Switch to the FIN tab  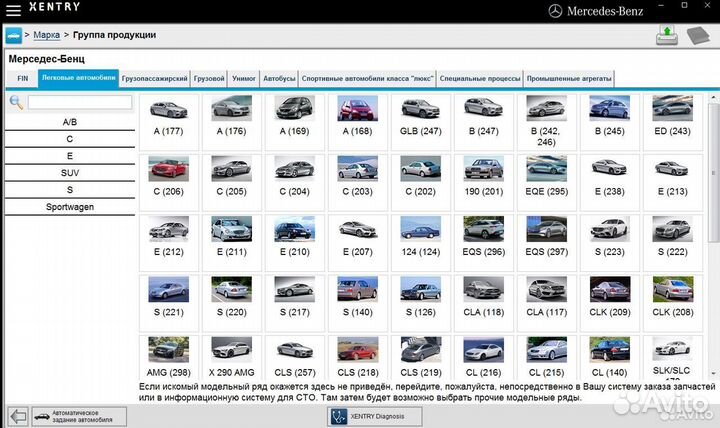click(x=22, y=79)
